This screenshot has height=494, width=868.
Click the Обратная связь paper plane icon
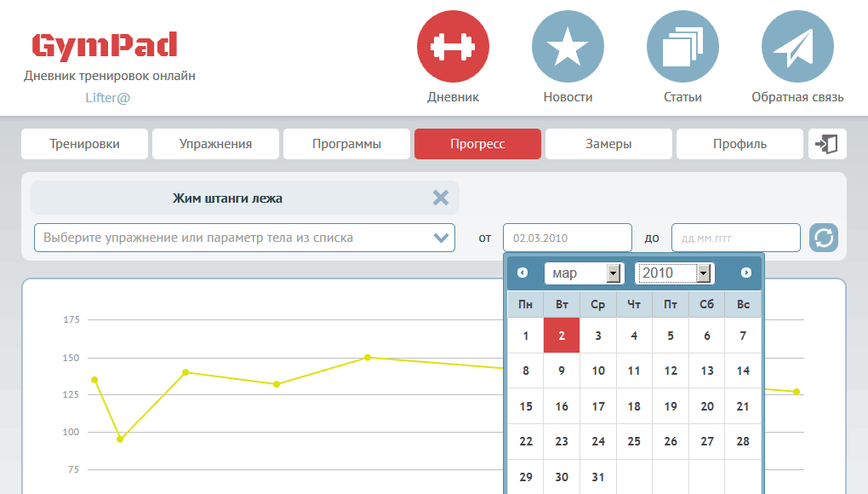point(797,47)
